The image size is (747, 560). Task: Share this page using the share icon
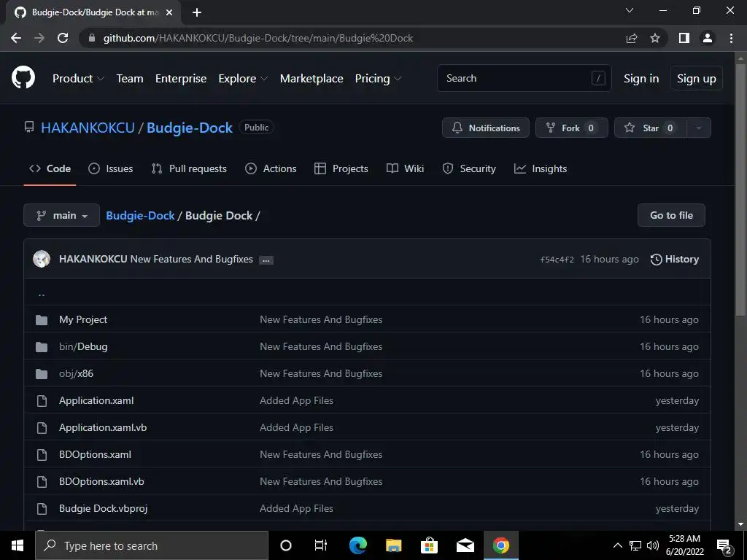coord(632,38)
